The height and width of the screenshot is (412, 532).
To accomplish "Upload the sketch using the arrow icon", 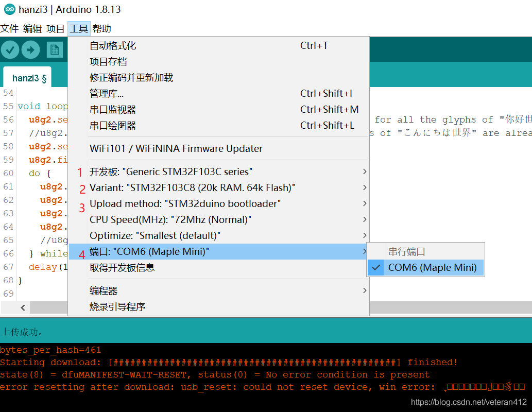I will 30,49.
